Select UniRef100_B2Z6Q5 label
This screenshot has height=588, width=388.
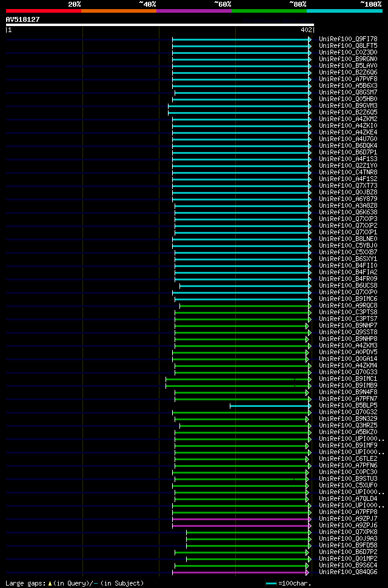pos(348,113)
